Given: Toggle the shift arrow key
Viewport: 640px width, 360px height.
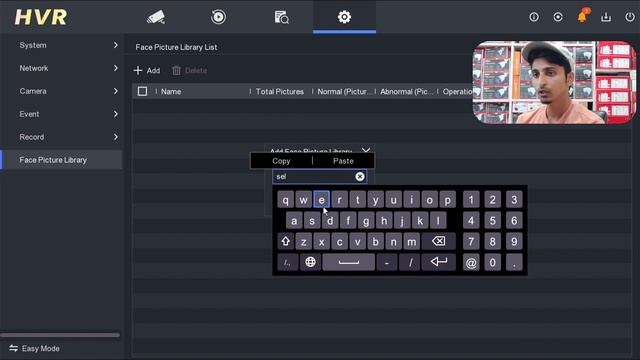Looking at the screenshot, I should pyautogui.click(x=285, y=242).
